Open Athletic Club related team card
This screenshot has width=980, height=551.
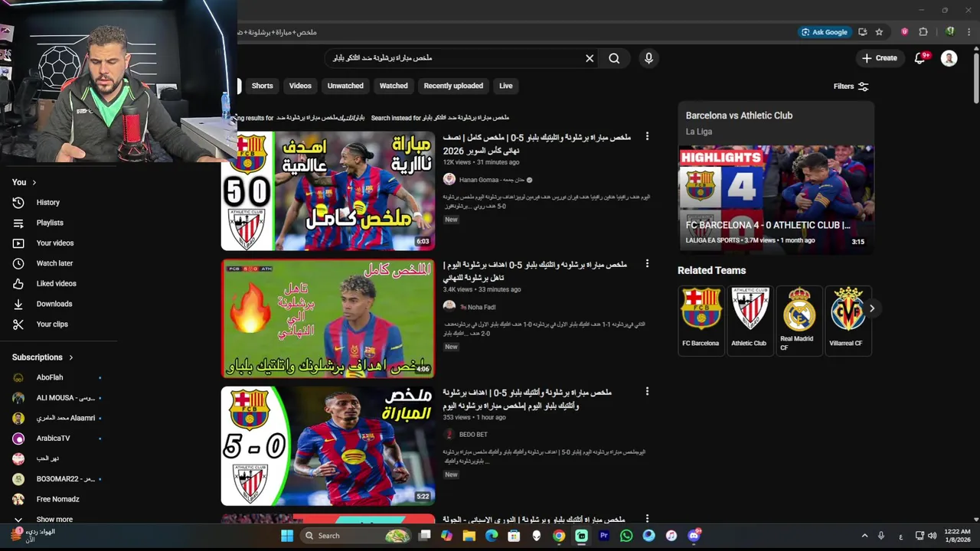point(749,321)
